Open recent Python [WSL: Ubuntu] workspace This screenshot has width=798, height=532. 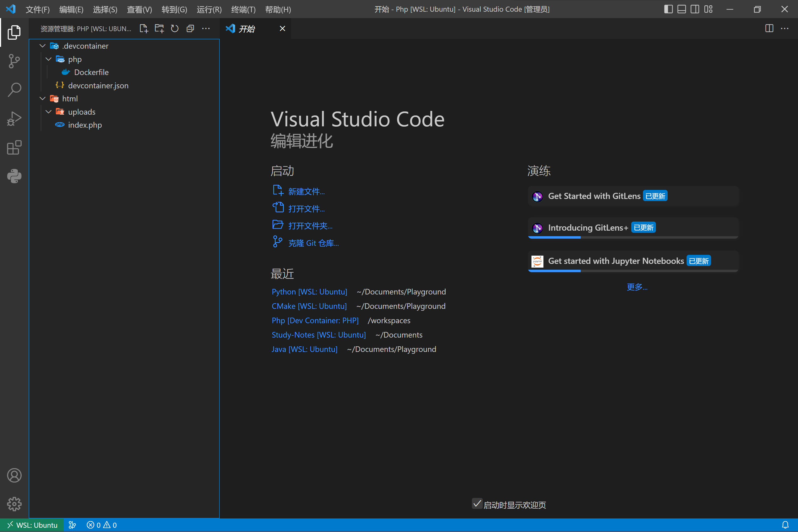tap(309, 292)
